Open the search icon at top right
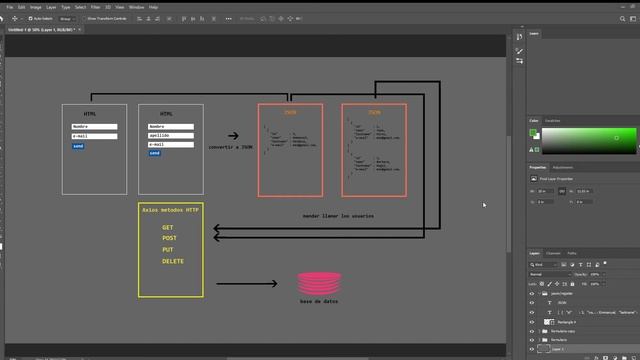The width and height of the screenshot is (640, 360). pyautogui.click(x=622, y=19)
